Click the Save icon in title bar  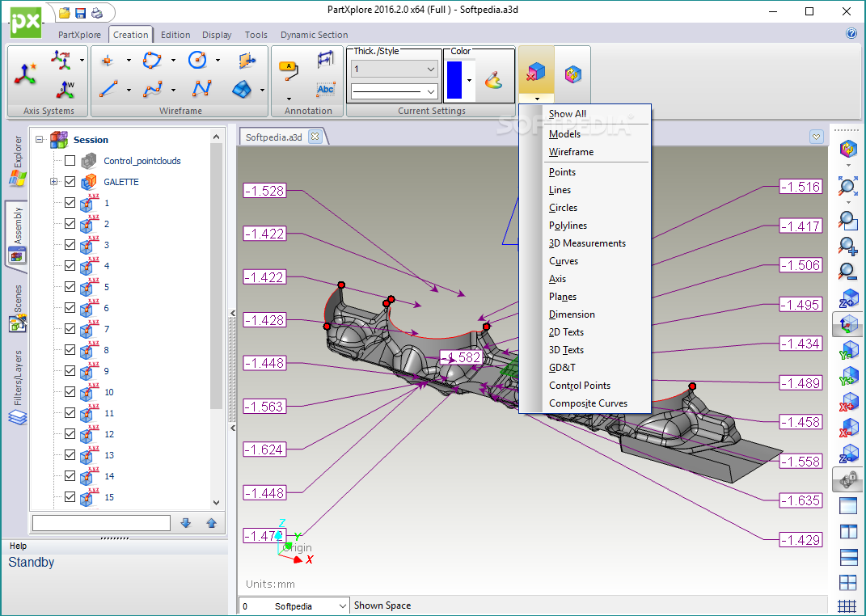[81, 13]
